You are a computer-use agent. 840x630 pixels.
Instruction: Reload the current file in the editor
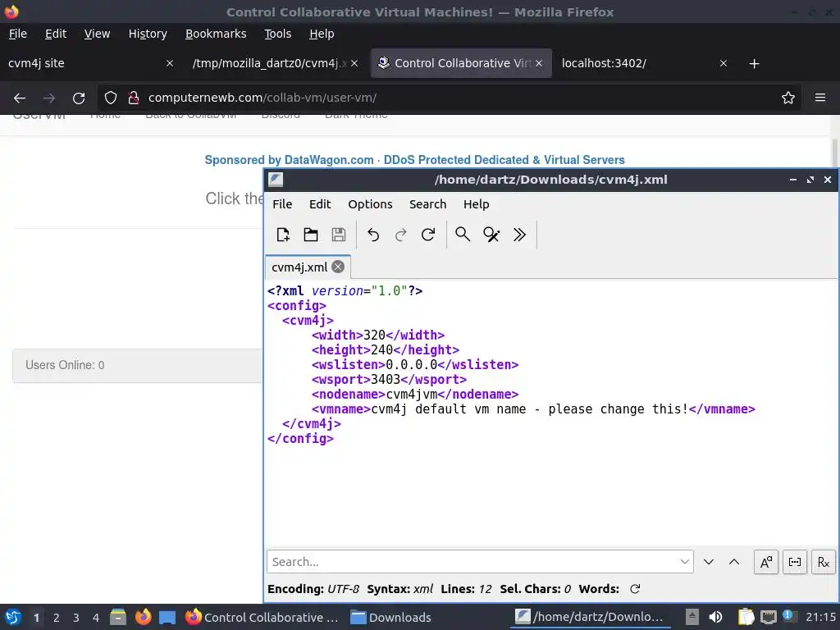(x=428, y=235)
